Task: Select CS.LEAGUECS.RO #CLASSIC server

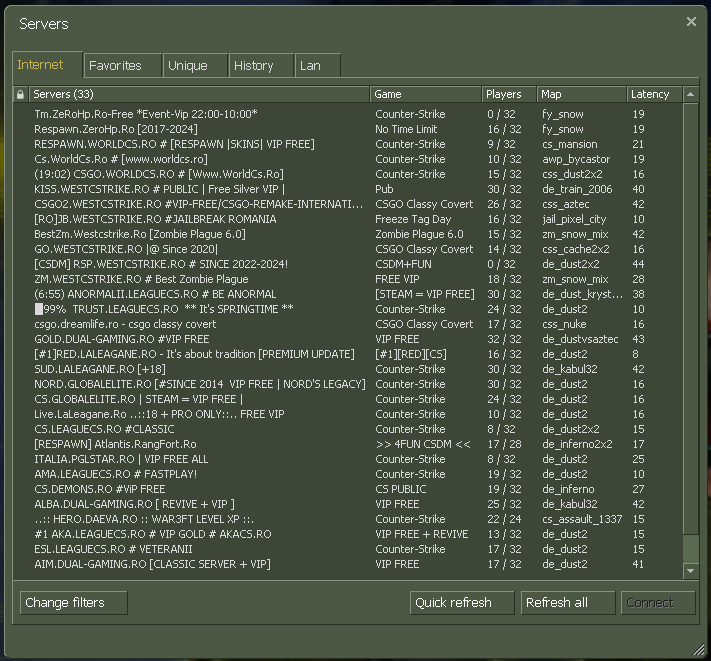Action: [x=348, y=429]
